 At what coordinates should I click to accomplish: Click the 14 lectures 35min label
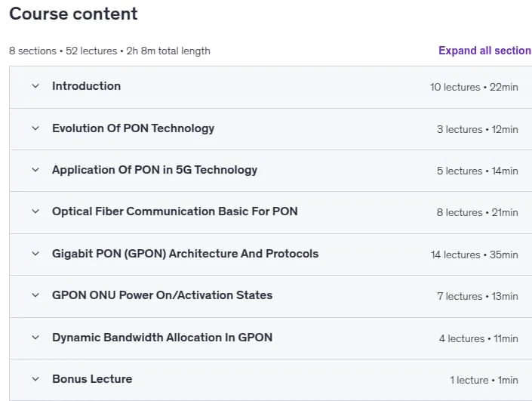(475, 254)
